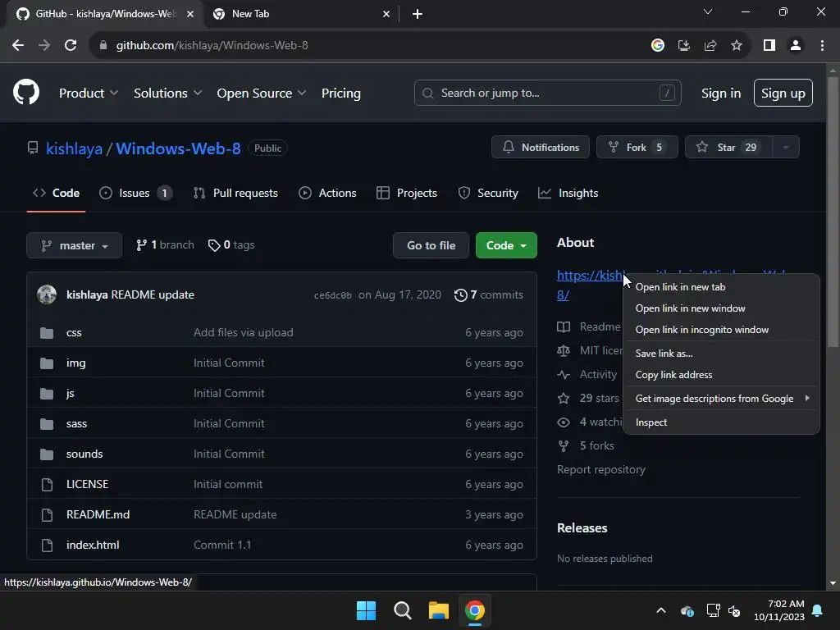840x630 pixels.
Task: Open the Security tab
Action: [x=488, y=193]
